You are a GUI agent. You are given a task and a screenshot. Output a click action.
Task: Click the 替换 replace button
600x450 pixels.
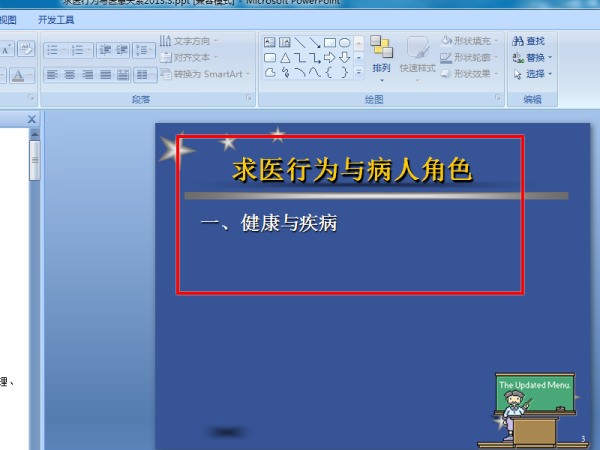[532, 57]
